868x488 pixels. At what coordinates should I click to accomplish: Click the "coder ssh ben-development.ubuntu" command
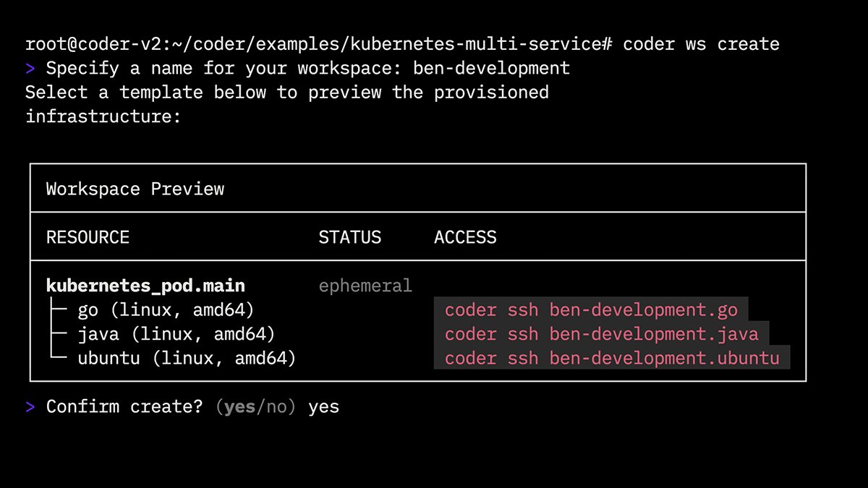(612, 358)
